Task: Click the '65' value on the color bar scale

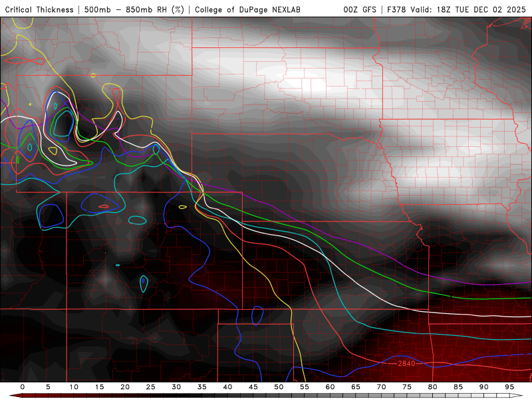Action: point(356,387)
